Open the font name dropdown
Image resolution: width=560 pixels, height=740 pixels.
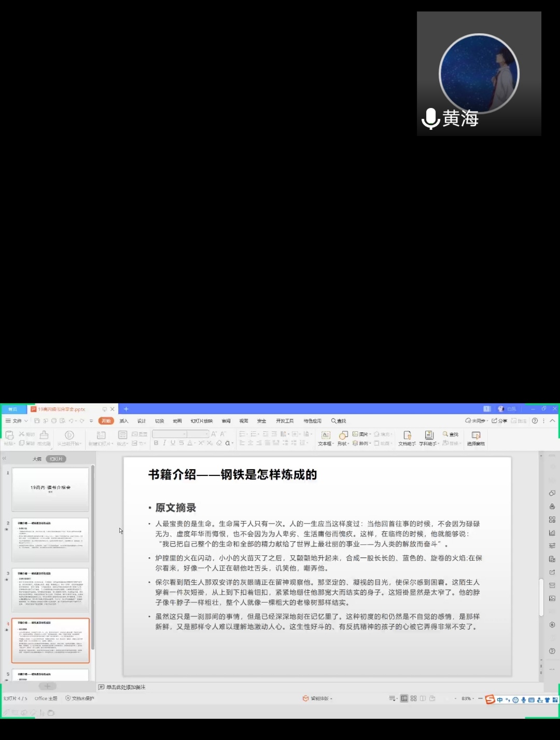169,434
